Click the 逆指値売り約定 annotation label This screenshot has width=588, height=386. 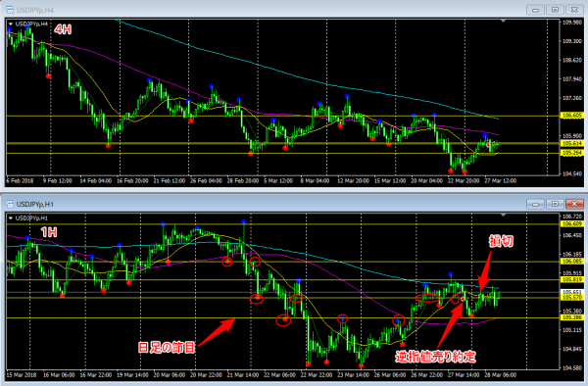coord(435,356)
